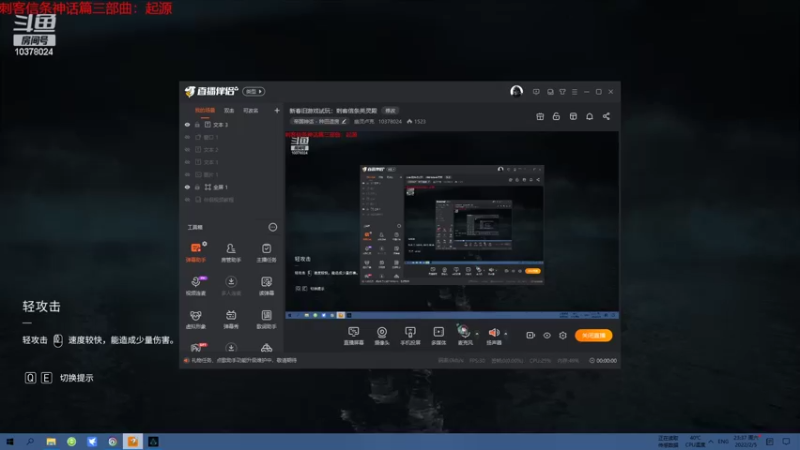Expand speaker options arrow next to 扬声器
800x450 pixels.
(x=506, y=334)
